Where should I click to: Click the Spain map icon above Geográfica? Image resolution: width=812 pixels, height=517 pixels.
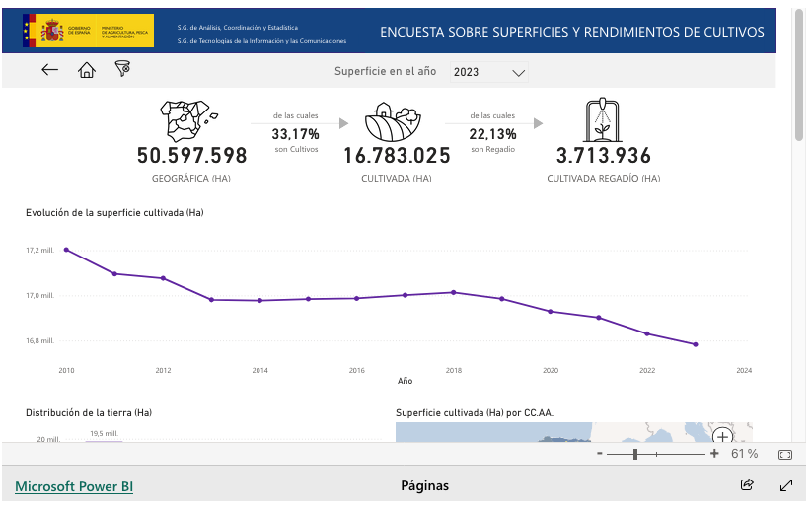[x=188, y=120]
